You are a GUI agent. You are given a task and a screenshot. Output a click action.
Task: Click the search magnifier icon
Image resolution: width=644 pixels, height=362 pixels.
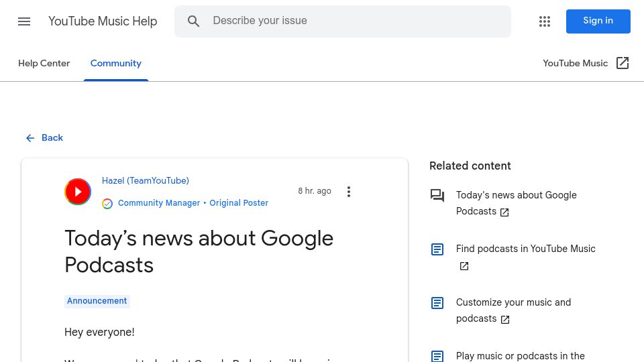click(193, 21)
